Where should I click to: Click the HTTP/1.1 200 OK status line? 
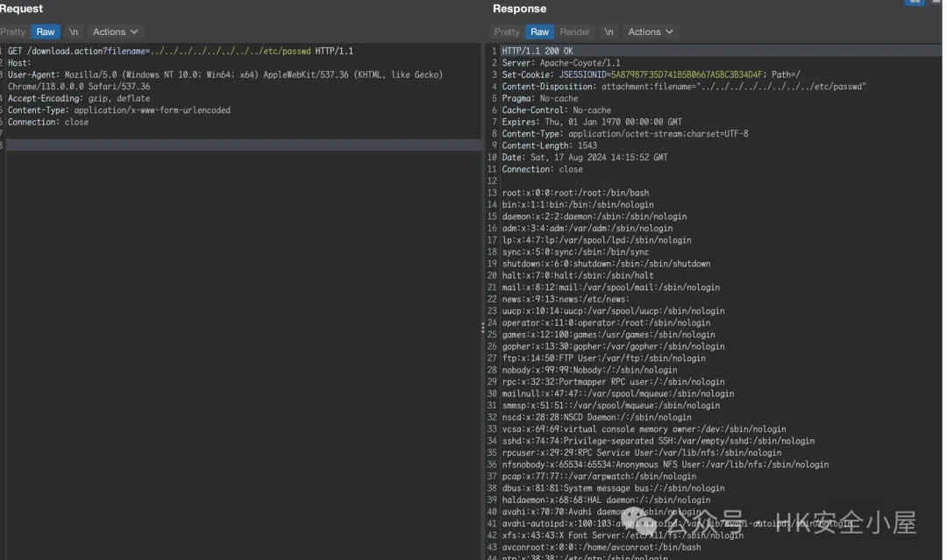click(538, 52)
